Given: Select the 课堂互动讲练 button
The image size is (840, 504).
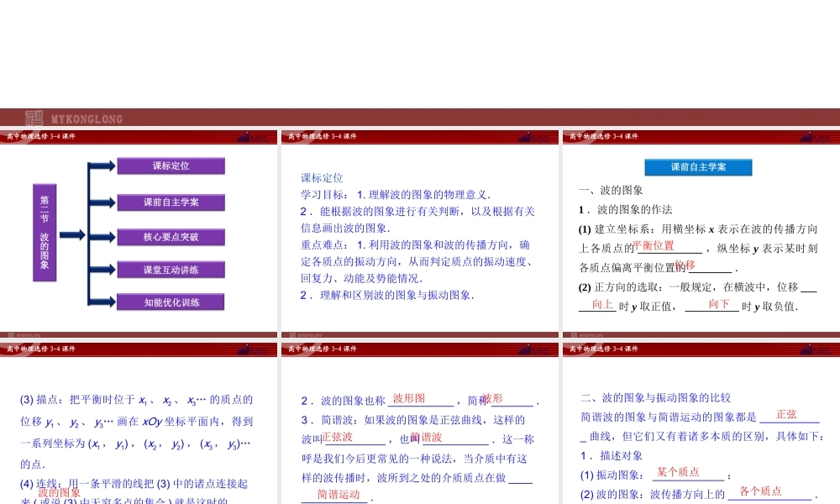Looking at the screenshot, I should (171, 270).
